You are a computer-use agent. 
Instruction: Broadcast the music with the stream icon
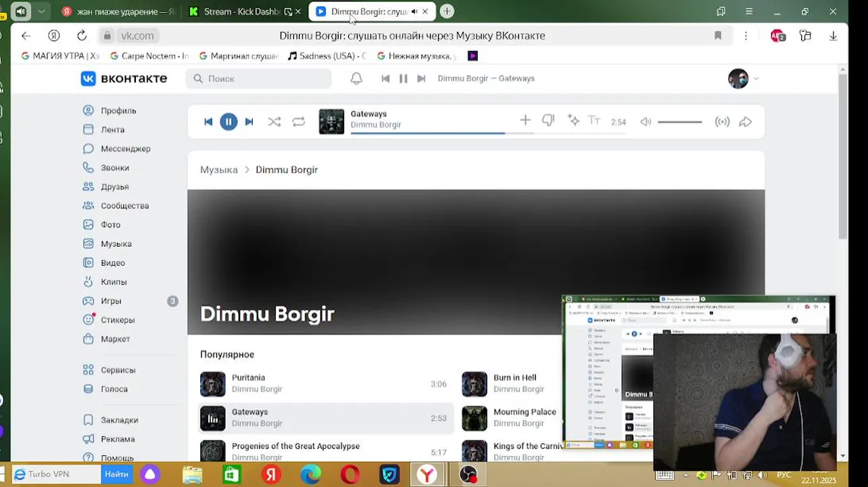pos(722,122)
